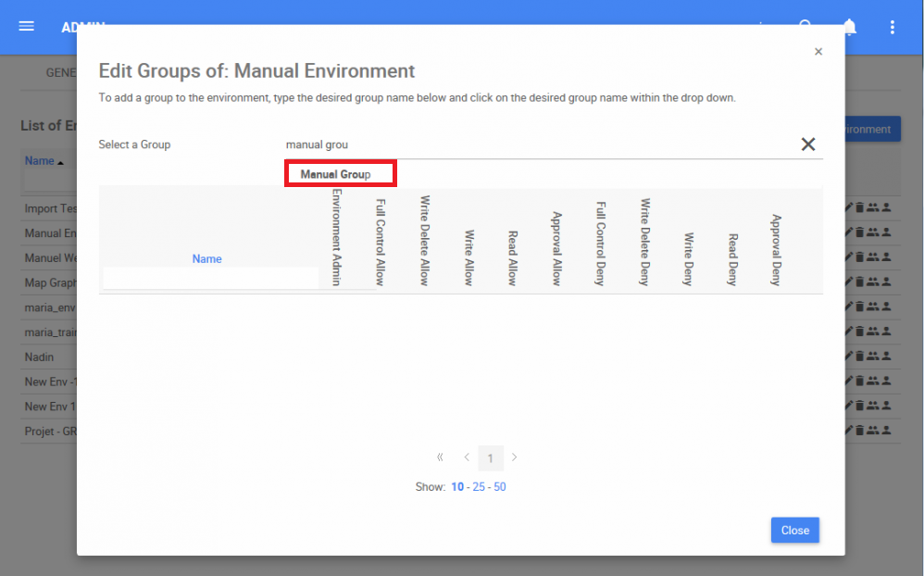Click trash icon in Map Graph row

860,282
